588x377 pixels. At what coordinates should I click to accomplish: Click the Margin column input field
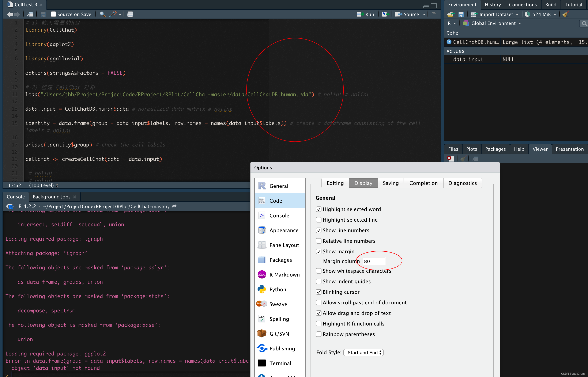[374, 261]
